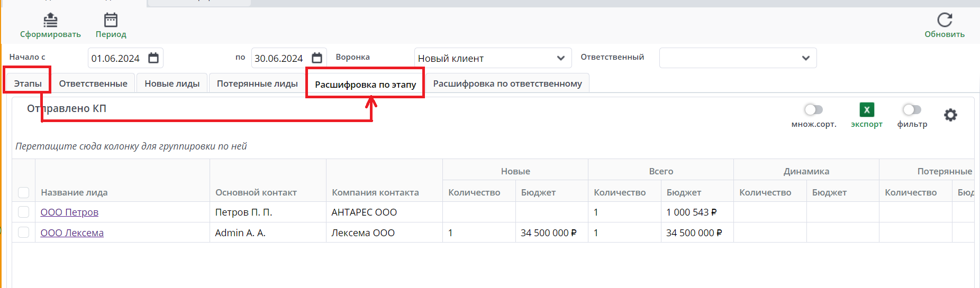Follow the ООО Лексема lead link

pos(72,233)
